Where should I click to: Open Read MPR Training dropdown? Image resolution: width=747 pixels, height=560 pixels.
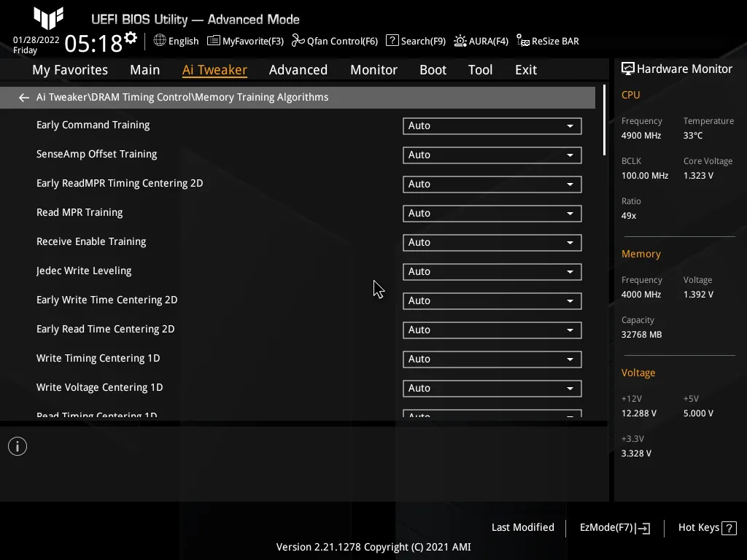point(492,214)
